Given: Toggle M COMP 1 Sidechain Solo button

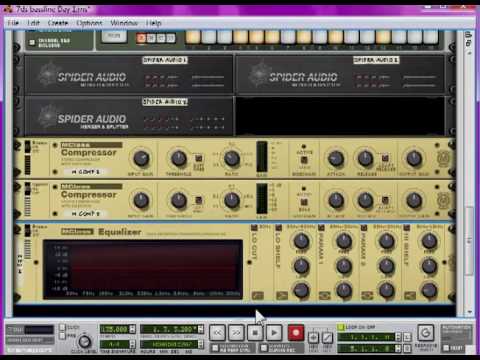Looking at the screenshot, I should pos(304,160).
